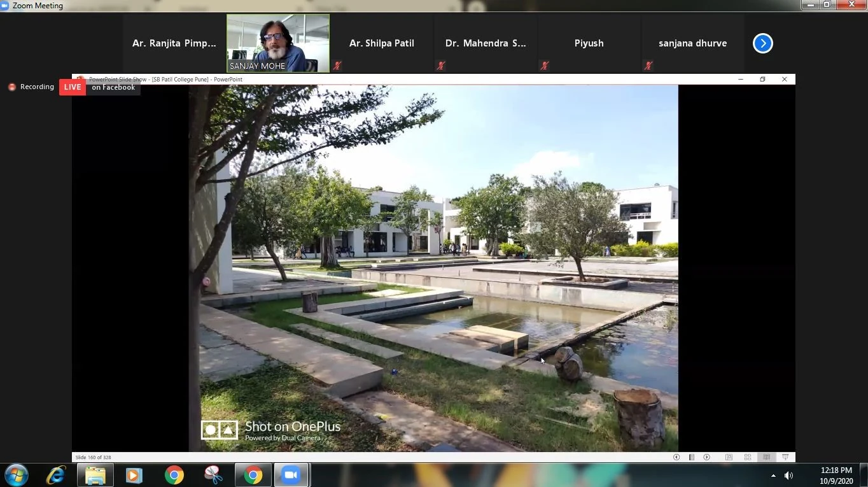
Task: Switch to Slide Sorter view
Action: [x=748, y=457]
